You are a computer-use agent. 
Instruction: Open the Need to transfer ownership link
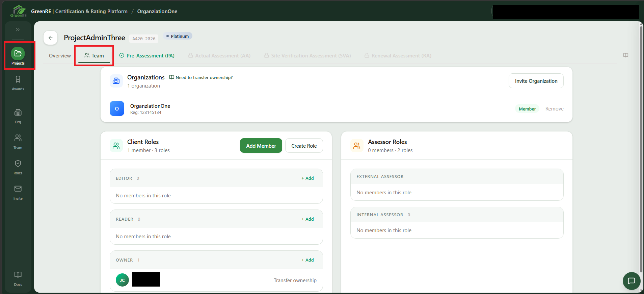(201, 77)
